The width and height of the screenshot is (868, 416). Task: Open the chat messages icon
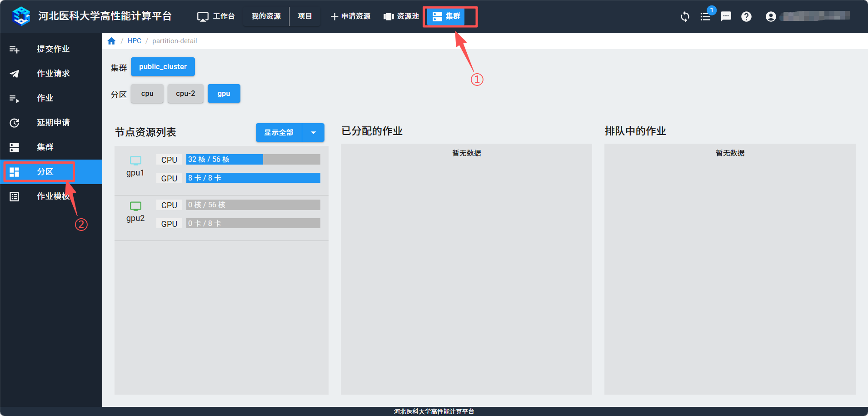pos(726,17)
